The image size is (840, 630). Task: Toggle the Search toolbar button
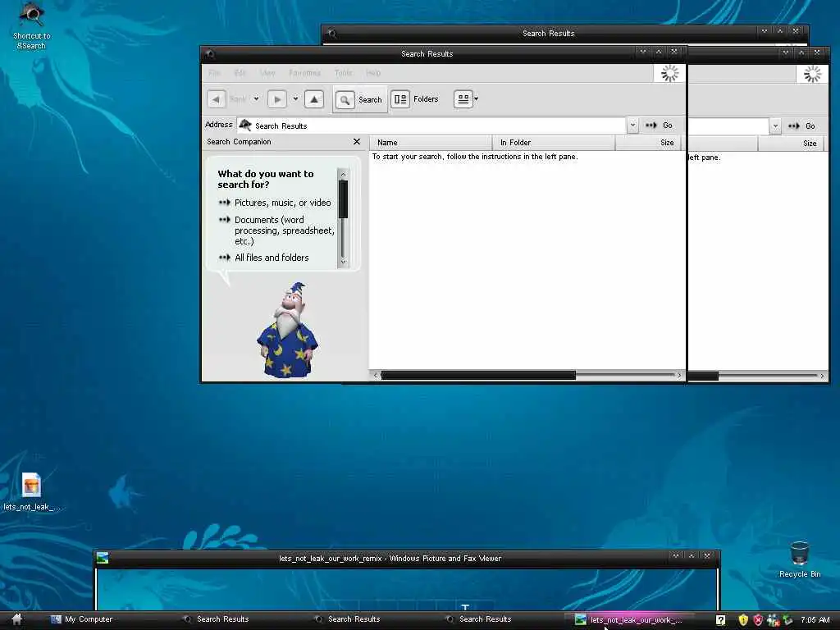pos(359,99)
